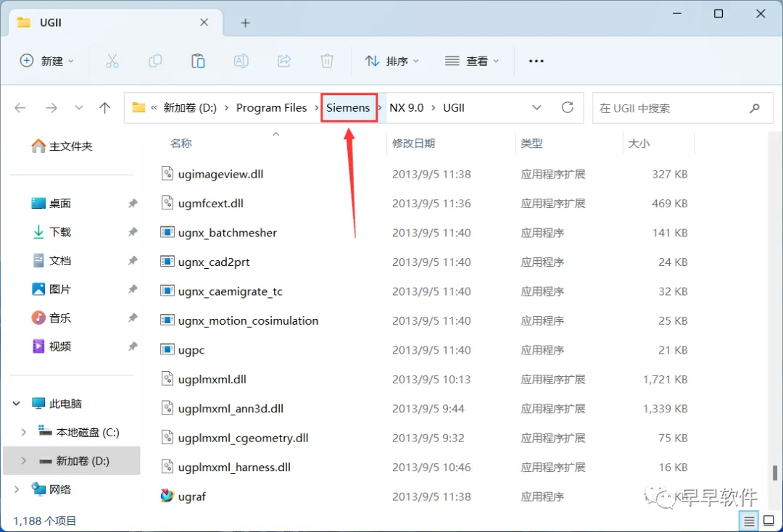
Task: Unpin 桌面 from quick access
Action: pyautogui.click(x=133, y=203)
